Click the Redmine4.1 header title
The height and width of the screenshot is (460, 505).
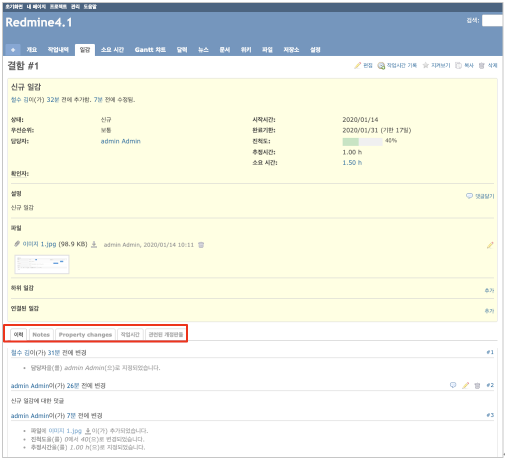pos(39,22)
